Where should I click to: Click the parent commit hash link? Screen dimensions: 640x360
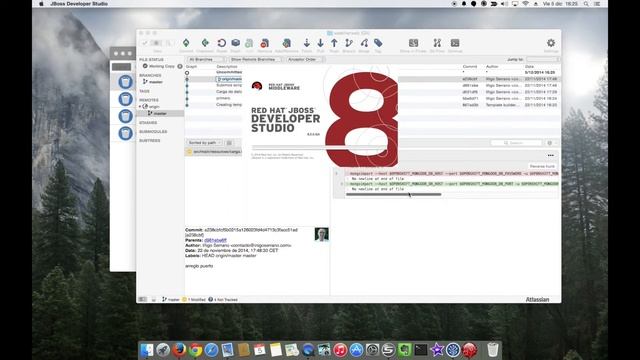coord(215,240)
